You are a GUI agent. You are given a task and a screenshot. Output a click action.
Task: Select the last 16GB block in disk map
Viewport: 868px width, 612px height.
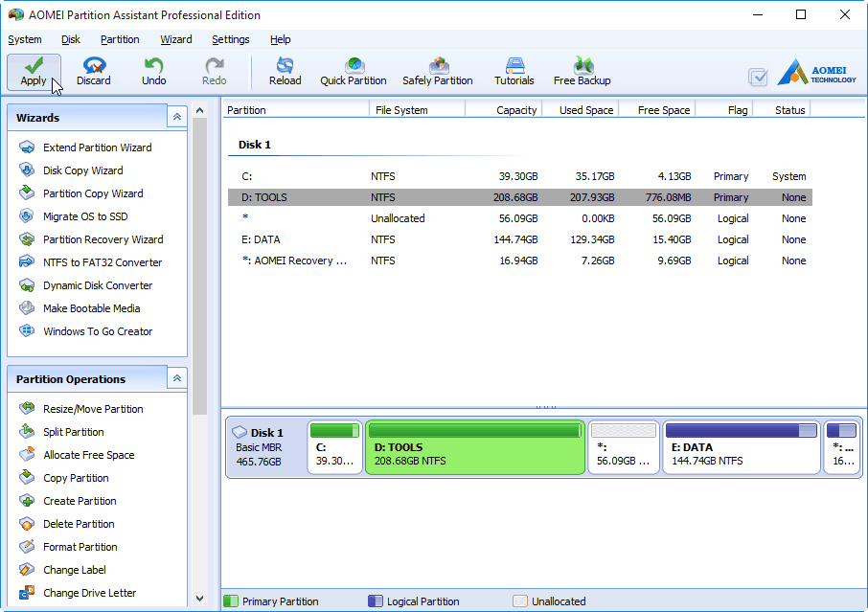(x=841, y=447)
